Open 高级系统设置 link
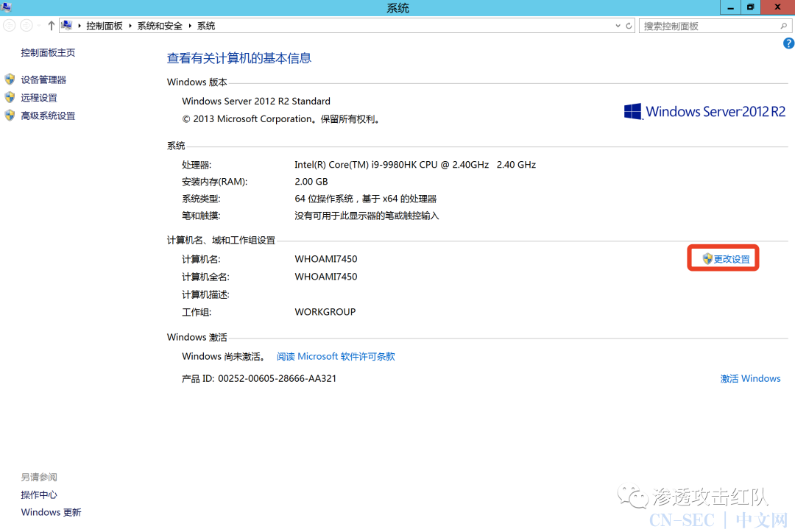The width and height of the screenshot is (795, 532). (x=48, y=116)
